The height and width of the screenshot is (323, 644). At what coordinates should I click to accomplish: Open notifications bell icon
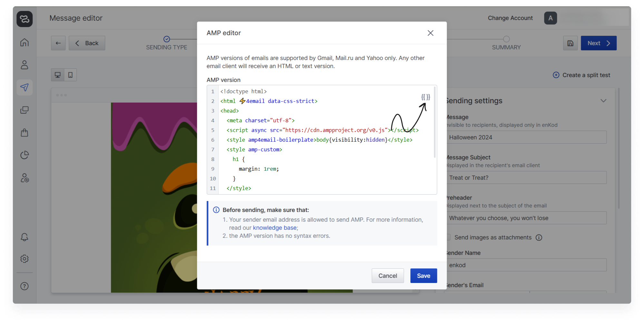tap(24, 237)
